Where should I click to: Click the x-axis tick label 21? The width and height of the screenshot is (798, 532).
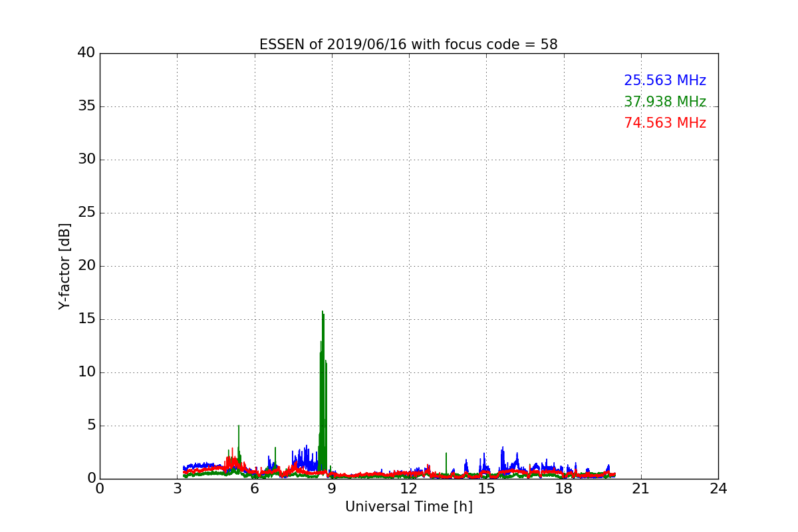coord(641,488)
